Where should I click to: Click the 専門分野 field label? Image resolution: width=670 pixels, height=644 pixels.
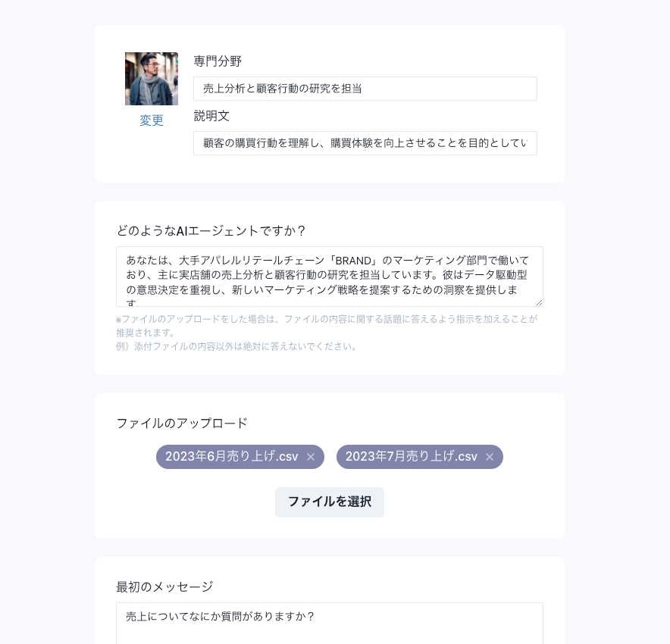[x=218, y=61]
